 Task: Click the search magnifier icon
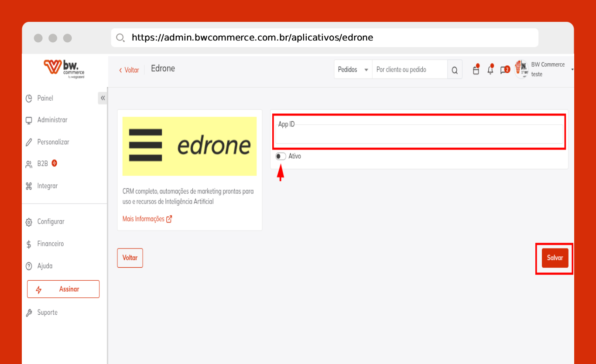(454, 70)
